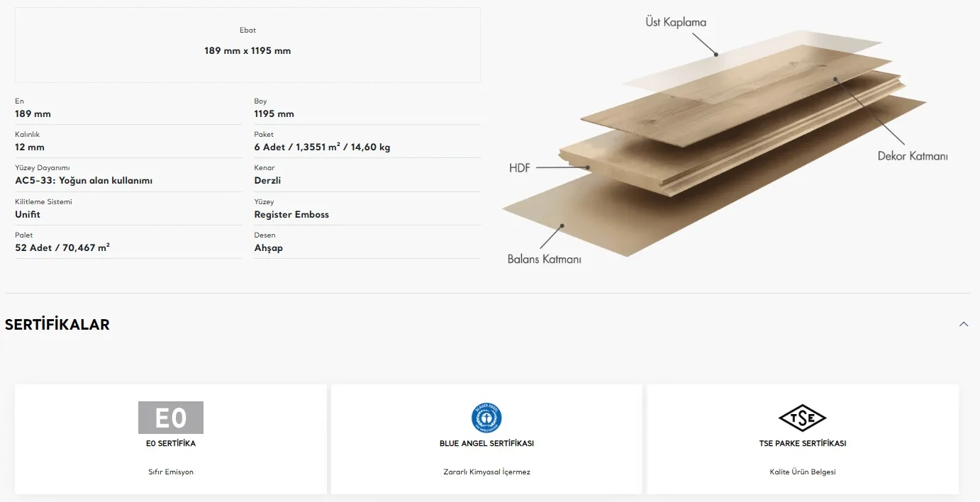Click the Zararlı Kimyasal İçermez description
This screenshot has width=980, height=502.
pyautogui.click(x=486, y=472)
